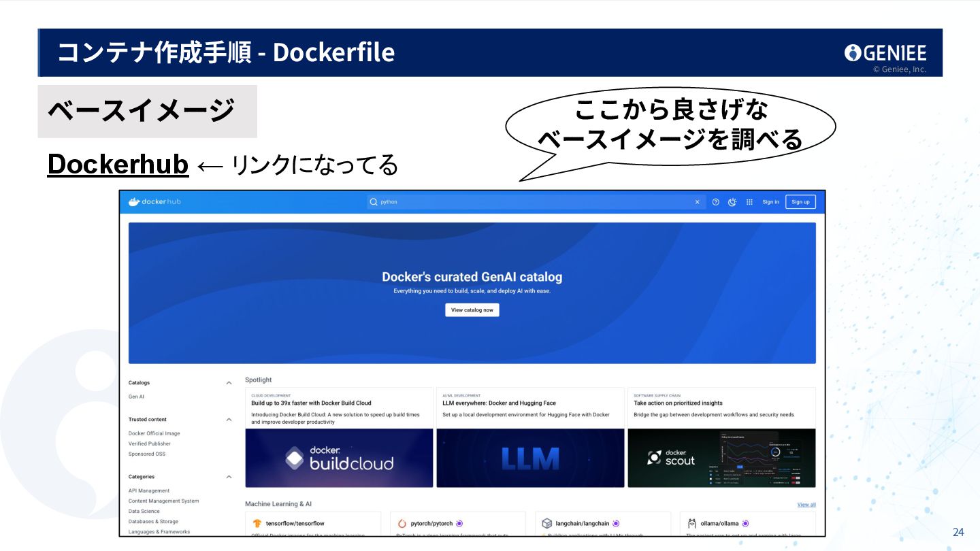Viewport: 980px width, 551px height.
Task: Click the langchain cube logo icon
Action: click(x=546, y=524)
